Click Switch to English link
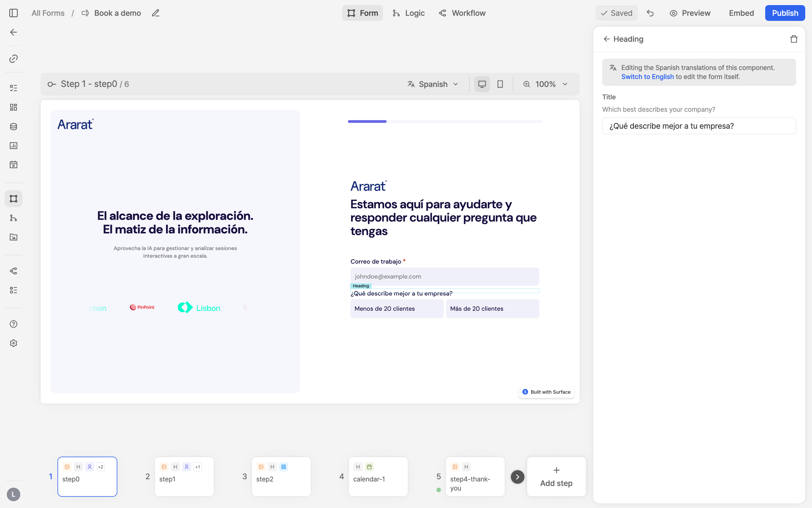The width and height of the screenshot is (812, 508). point(647,76)
